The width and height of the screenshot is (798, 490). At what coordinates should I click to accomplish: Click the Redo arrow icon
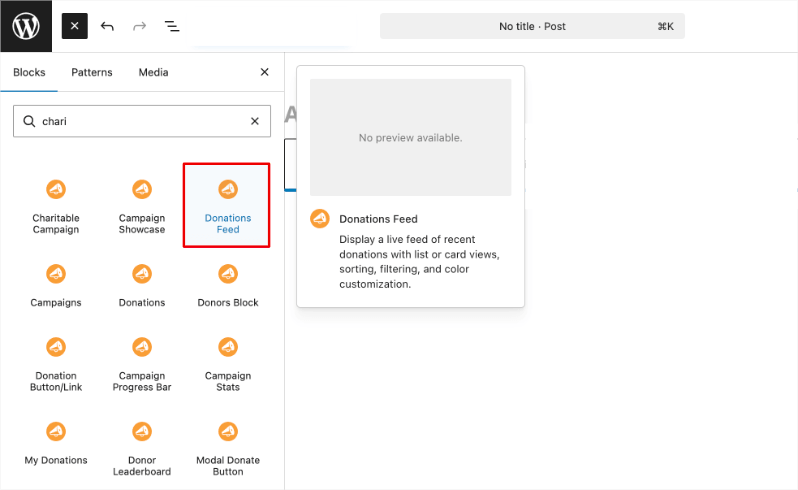point(139,26)
